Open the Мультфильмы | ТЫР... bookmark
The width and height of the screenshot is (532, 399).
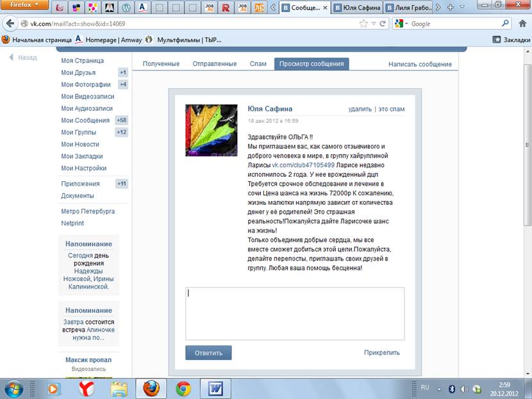coord(183,40)
